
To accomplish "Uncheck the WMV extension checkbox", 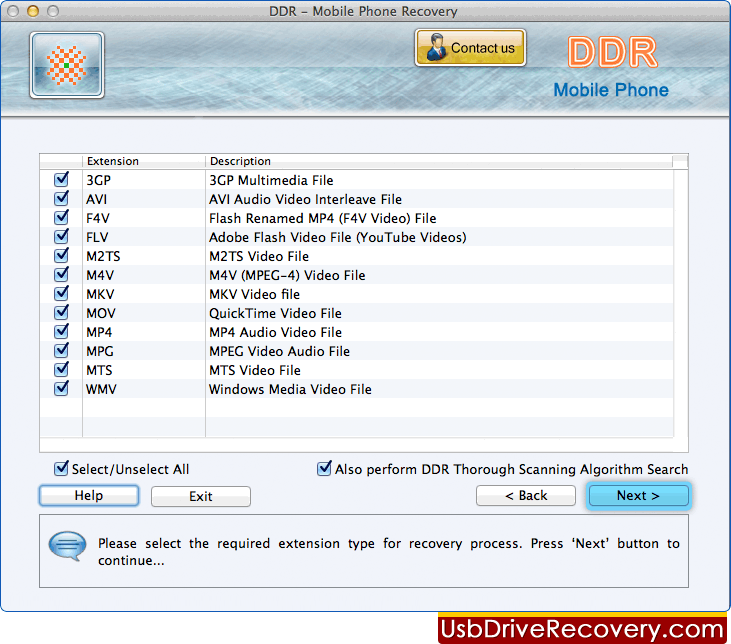I will pos(61,389).
